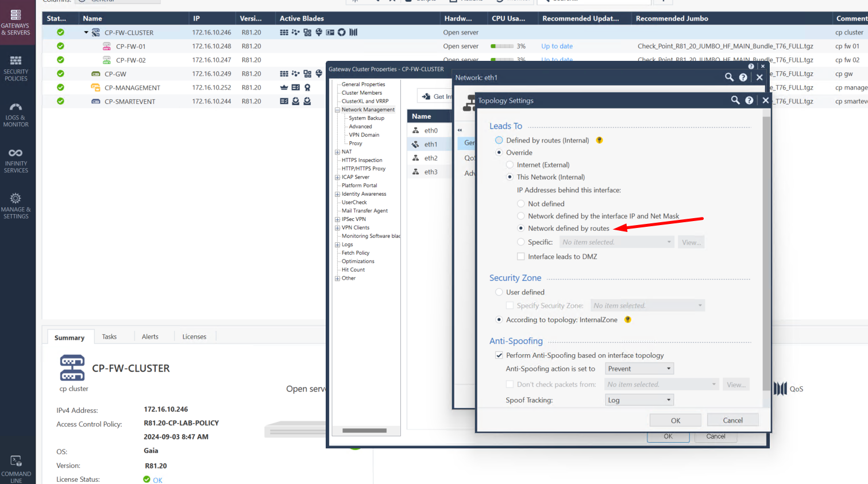Viewport: 868px width, 484px height.
Task: Select User defined security zone
Action: pyautogui.click(x=499, y=292)
